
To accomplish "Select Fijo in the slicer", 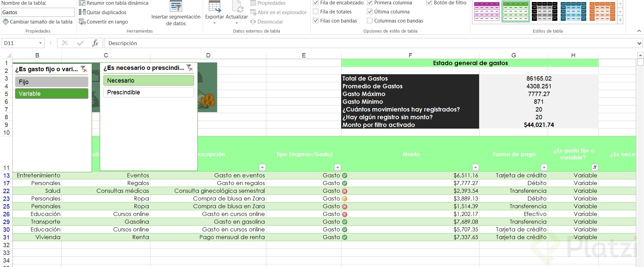I will click(x=52, y=82).
